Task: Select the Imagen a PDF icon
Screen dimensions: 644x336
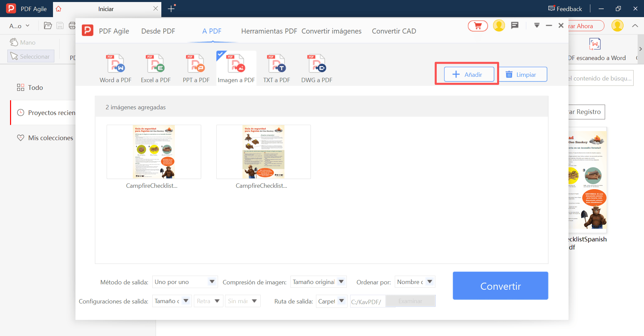Action: (236, 67)
